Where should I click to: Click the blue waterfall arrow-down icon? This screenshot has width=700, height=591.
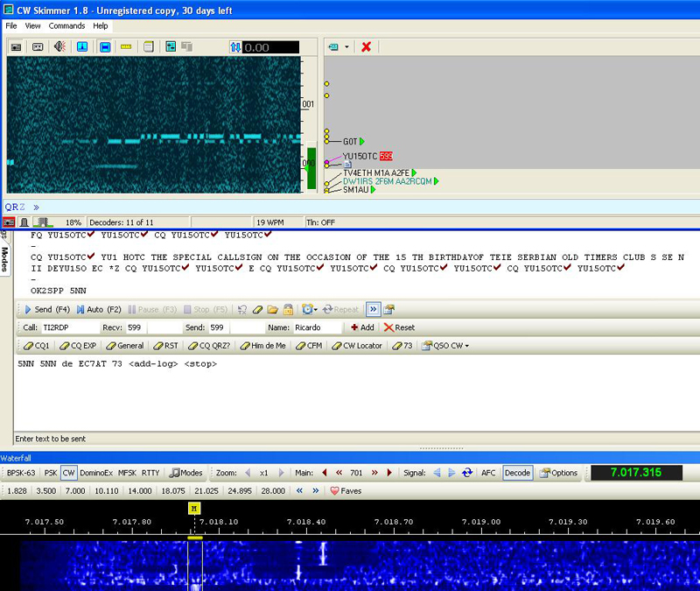[82, 46]
